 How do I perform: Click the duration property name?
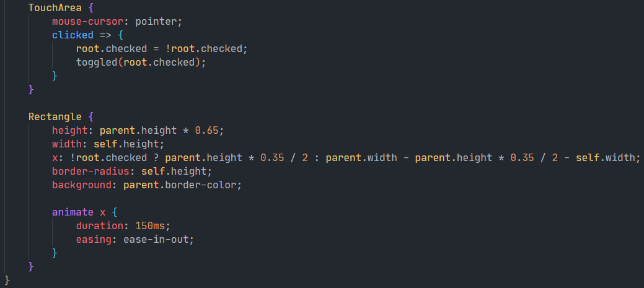pos(100,225)
